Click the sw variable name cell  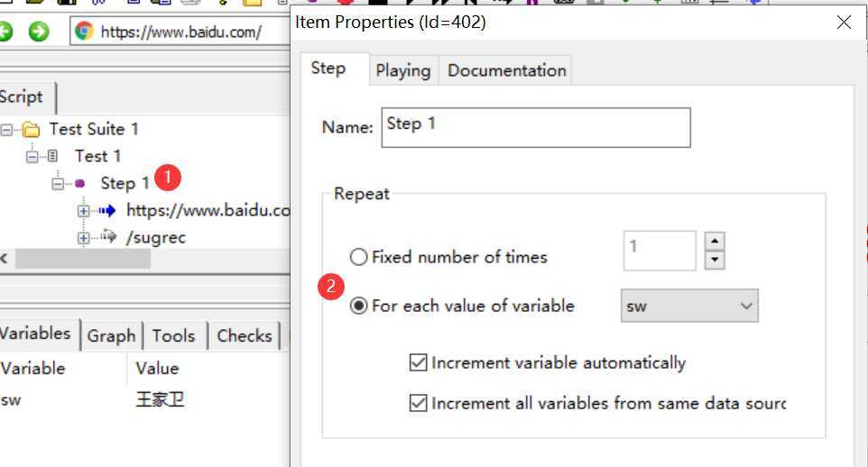coord(11,400)
